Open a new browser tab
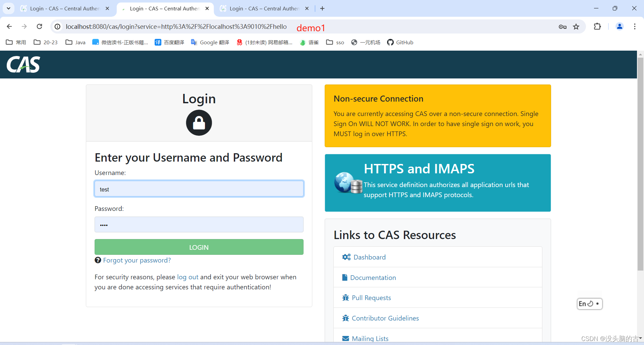Viewport: 644px width, 345px height. 322,8
